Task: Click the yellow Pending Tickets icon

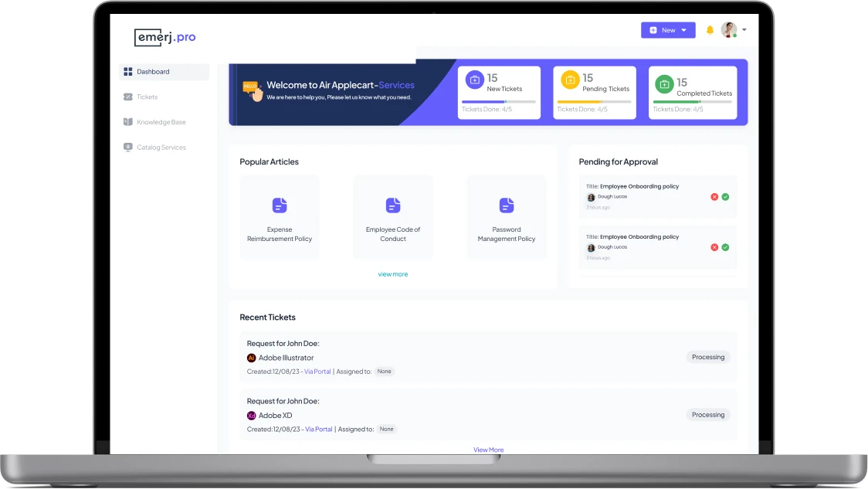Action: point(570,80)
